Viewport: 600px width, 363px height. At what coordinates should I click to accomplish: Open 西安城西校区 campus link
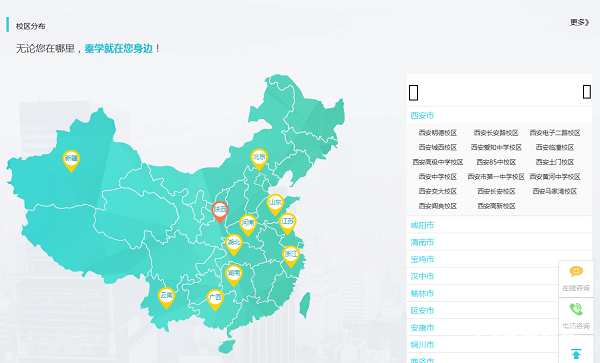[x=437, y=147]
